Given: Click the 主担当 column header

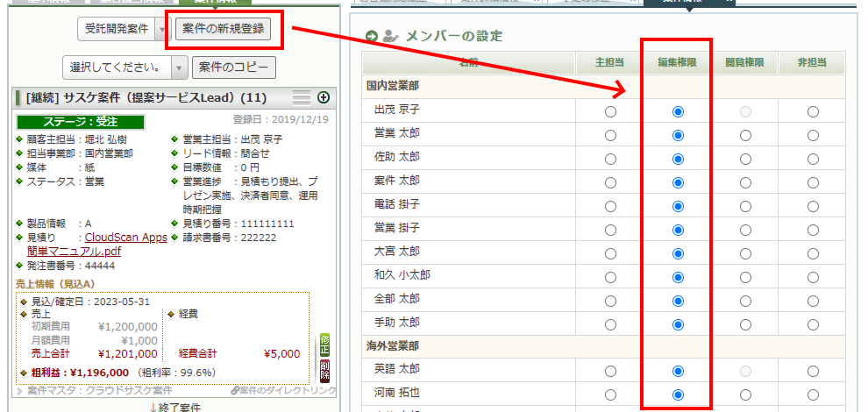Looking at the screenshot, I should click(610, 62).
